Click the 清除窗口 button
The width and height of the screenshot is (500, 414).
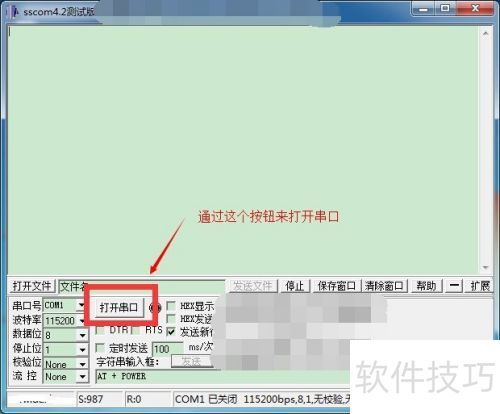click(384, 286)
